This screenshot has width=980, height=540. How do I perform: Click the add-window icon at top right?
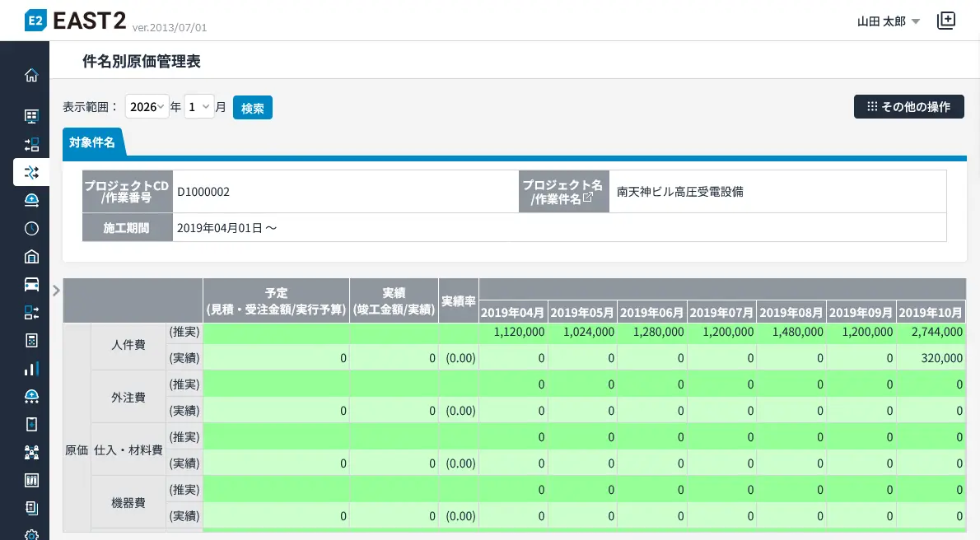(946, 21)
